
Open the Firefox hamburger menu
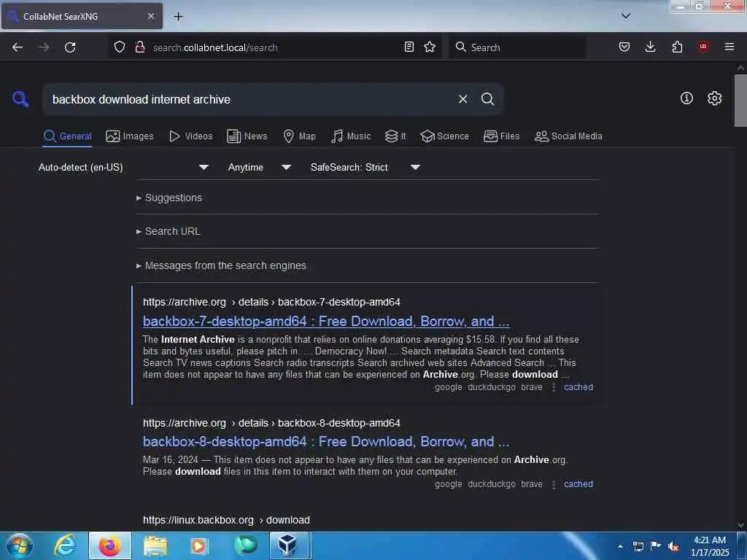pyautogui.click(x=729, y=47)
